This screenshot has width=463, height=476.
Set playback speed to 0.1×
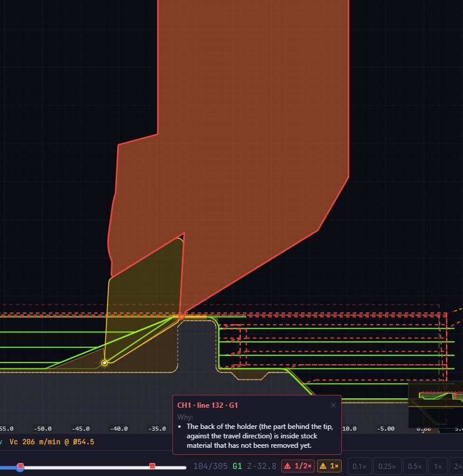pyautogui.click(x=359, y=466)
